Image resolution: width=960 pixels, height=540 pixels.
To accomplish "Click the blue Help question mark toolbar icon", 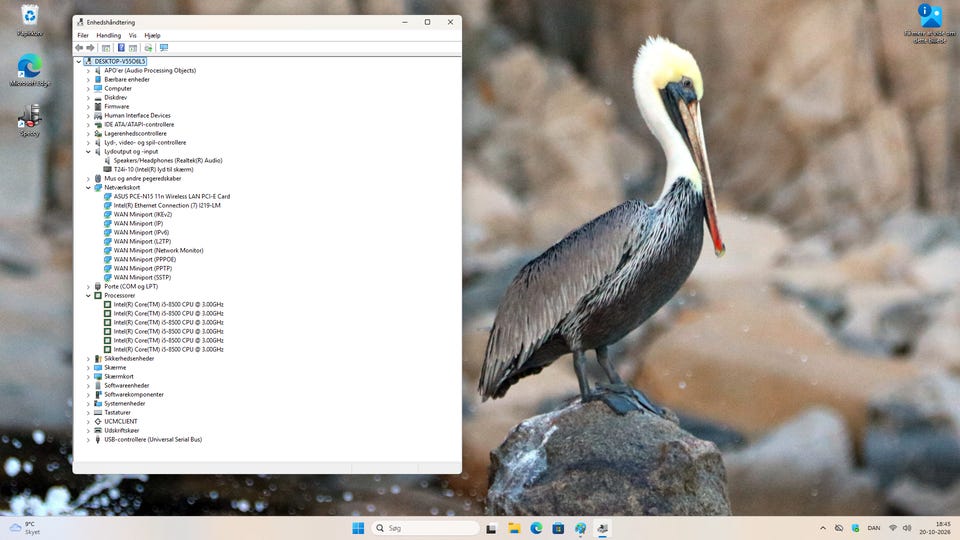I will tap(121, 48).
